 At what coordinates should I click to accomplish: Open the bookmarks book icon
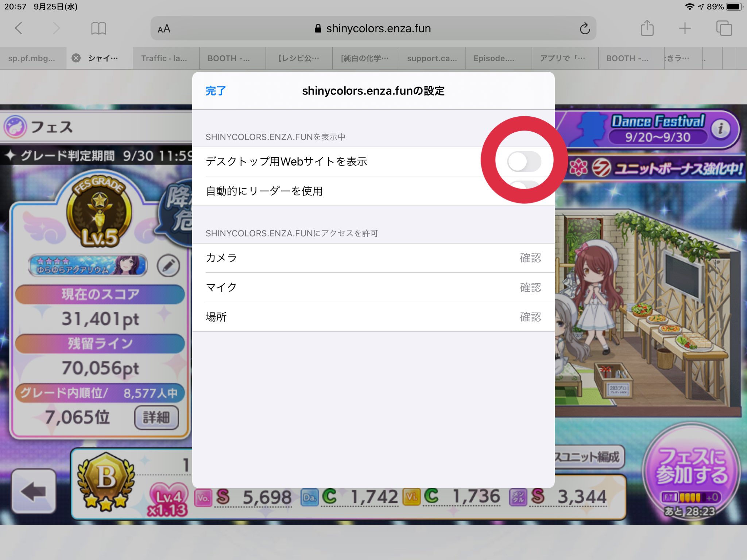tap(98, 28)
